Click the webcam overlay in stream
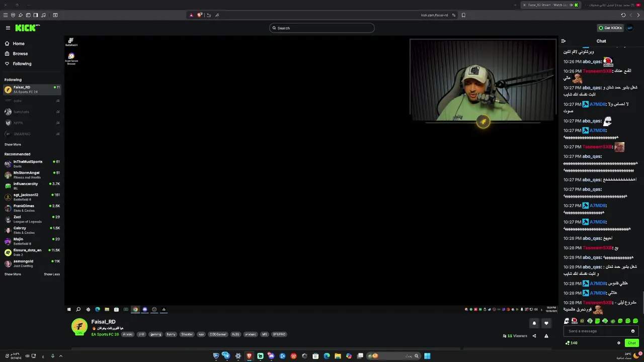This screenshot has width=644, height=362. pyautogui.click(x=483, y=81)
